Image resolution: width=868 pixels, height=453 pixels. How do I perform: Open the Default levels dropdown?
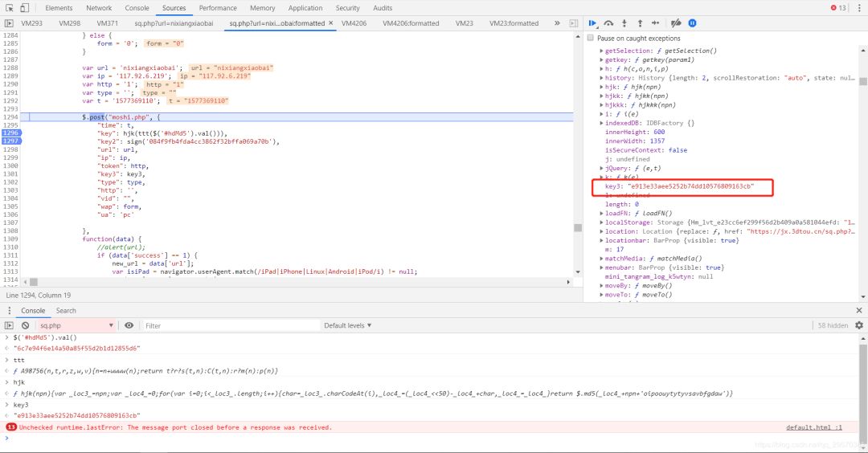click(x=348, y=325)
